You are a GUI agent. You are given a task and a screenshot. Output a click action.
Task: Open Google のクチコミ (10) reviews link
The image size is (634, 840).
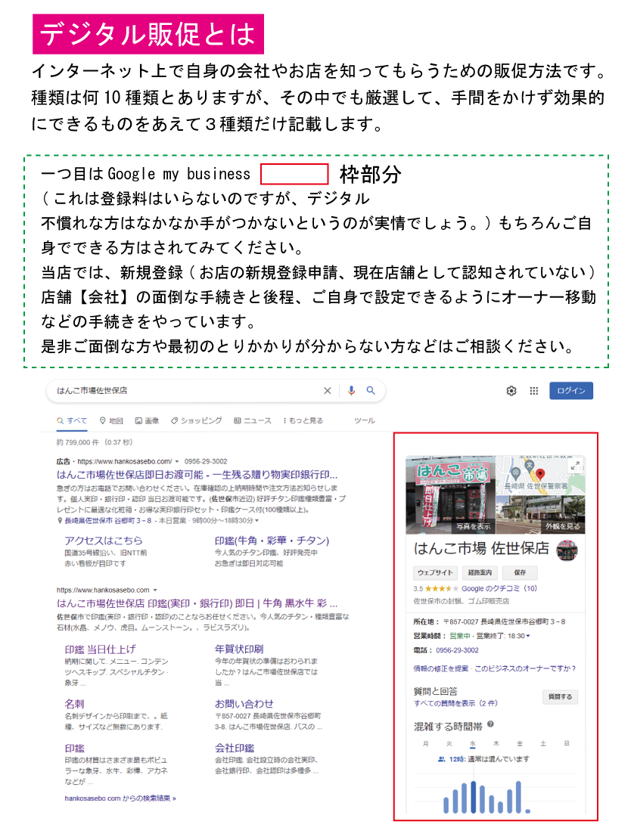tap(499, 588)
